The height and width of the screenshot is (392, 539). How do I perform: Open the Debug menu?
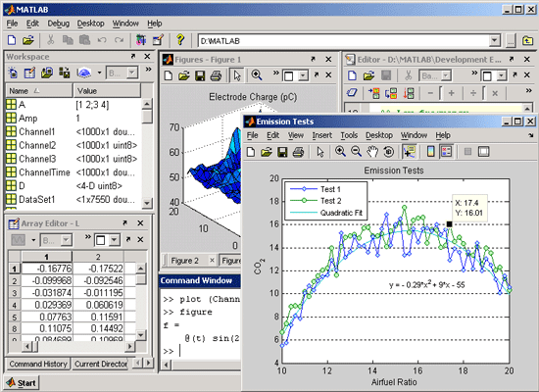[58, 24]
